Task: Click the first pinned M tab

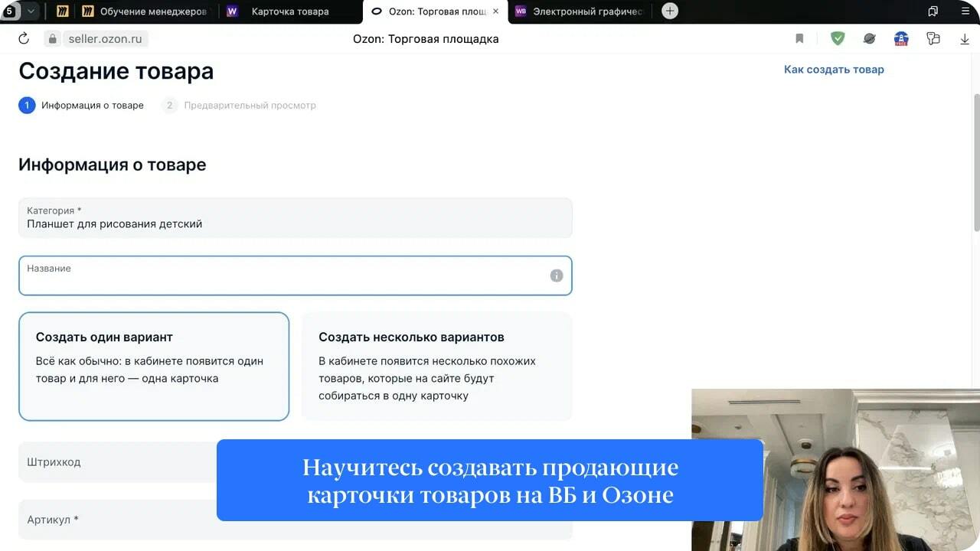Action: tap(62, 11)
